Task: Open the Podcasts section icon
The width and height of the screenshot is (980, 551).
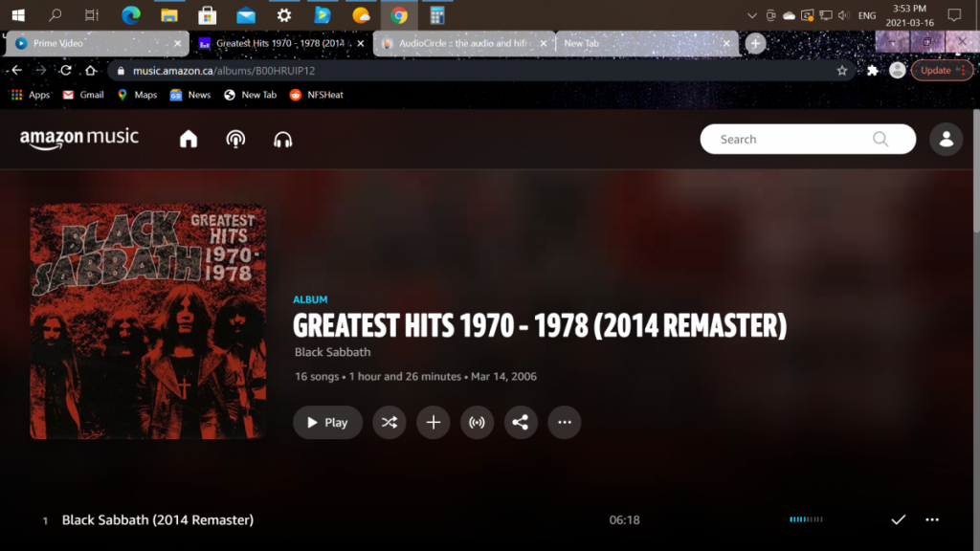Action: tap(235, 139)
